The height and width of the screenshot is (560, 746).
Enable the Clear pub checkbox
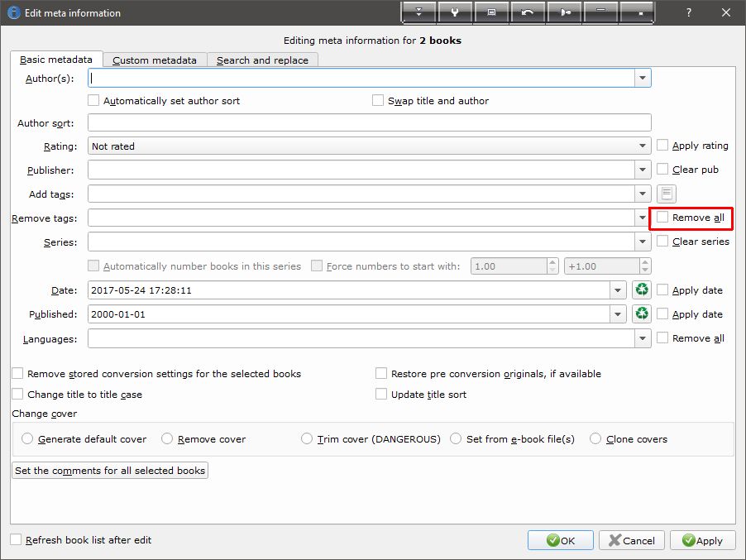point(662,169)
